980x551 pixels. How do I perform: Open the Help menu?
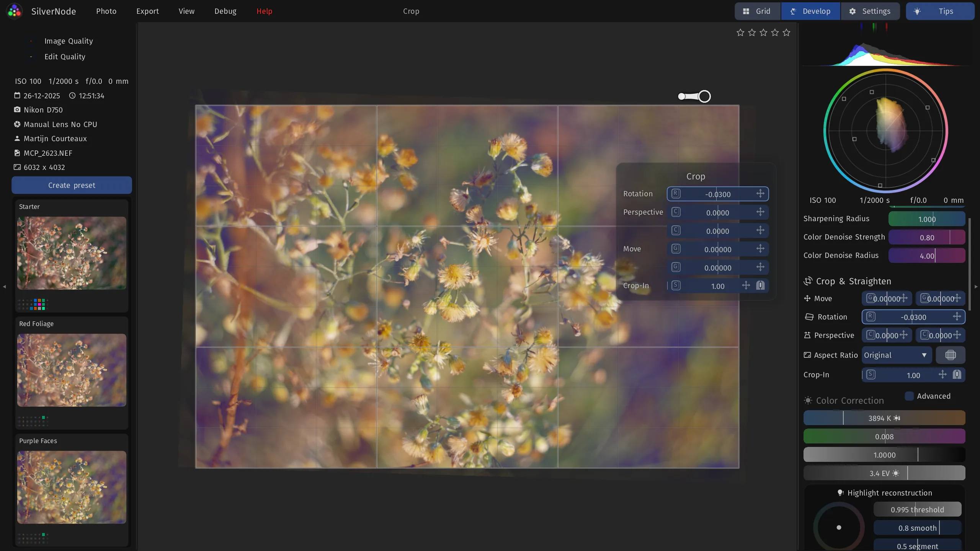(x=264, y=11)
